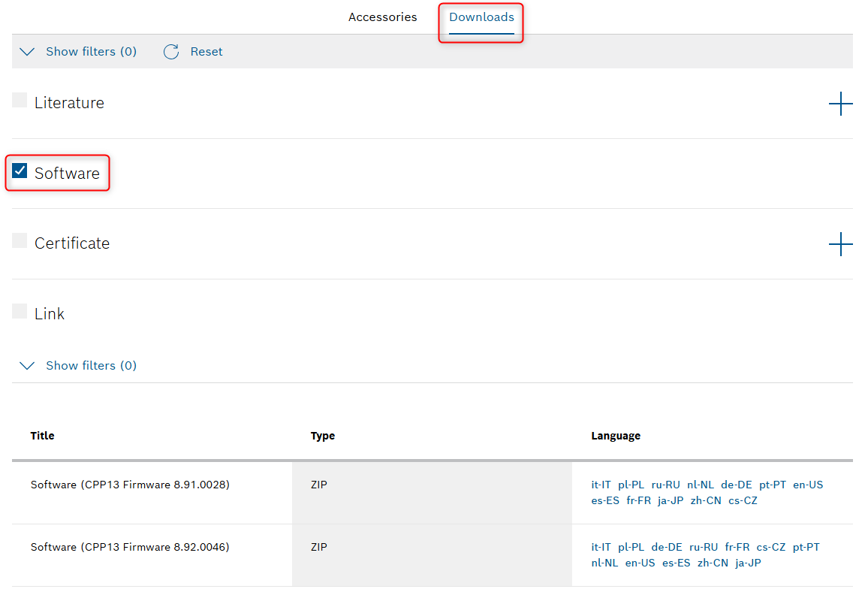The image size is (868, 592).
Task: Select the Downloads tab
Action: [x=481, y=17]
